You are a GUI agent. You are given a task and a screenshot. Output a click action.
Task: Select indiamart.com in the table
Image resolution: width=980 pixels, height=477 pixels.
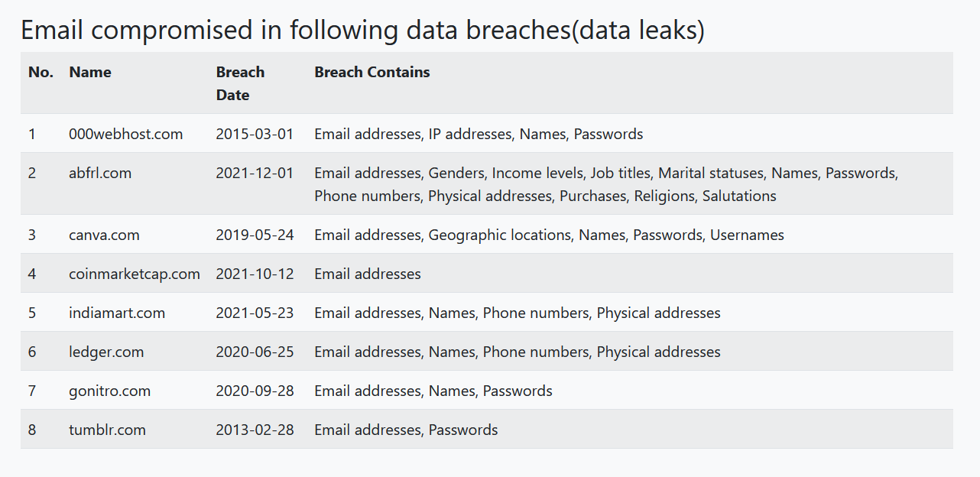click(117, 313)
